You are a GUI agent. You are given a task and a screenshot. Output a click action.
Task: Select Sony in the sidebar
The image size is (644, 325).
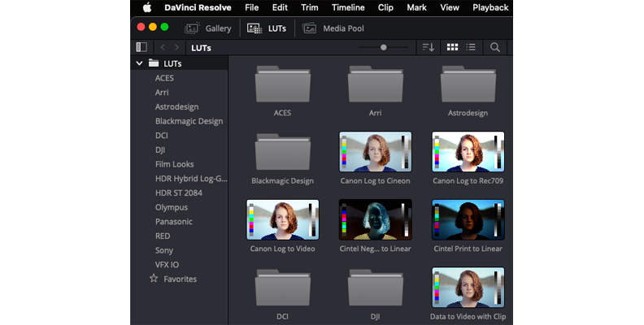click(164, 250)
